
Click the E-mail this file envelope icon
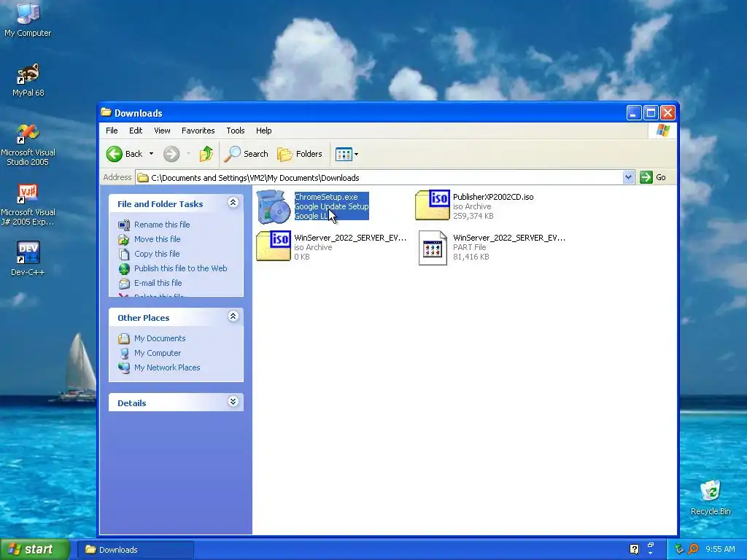124,284
